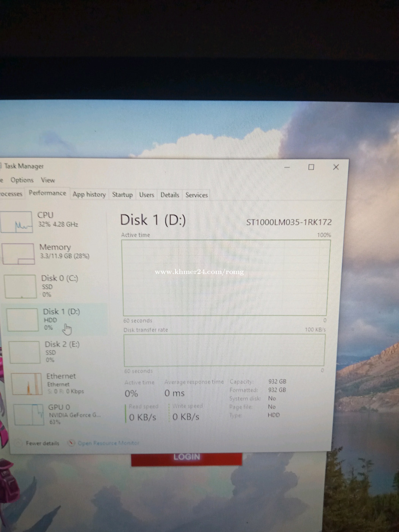
Task: Switch to the Services tab
Action: 196,195
